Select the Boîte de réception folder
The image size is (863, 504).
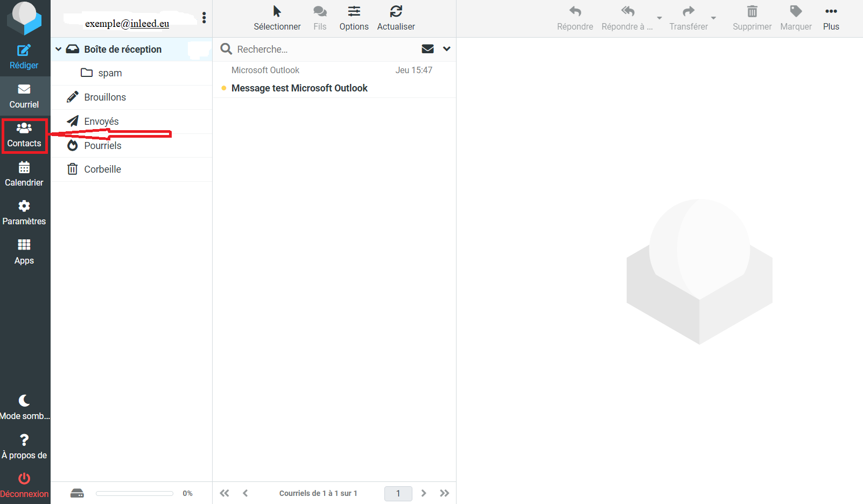[131, 49]
